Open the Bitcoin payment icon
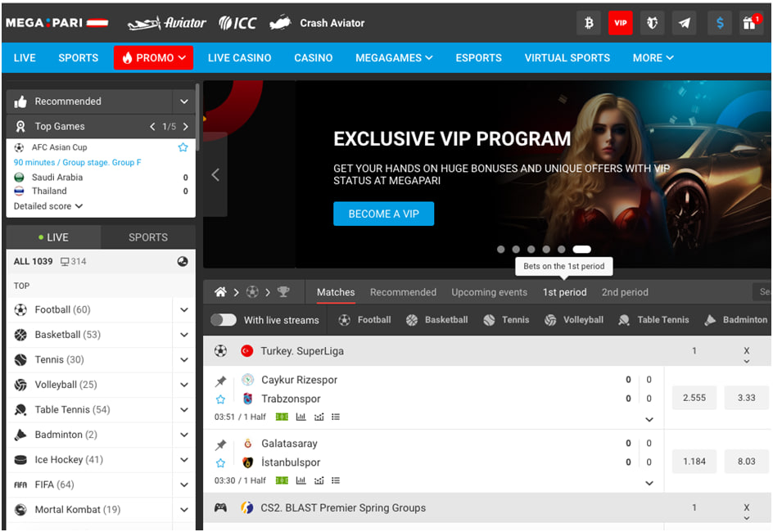Viewport: 773px width, 532px height. (x=589, y=23)
